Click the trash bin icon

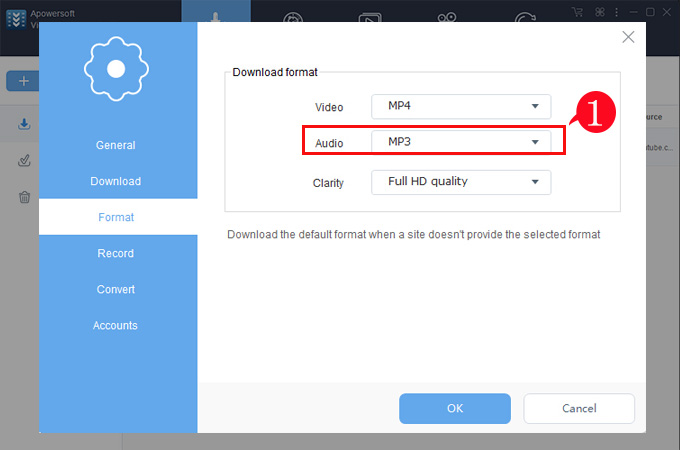pyautogui.click(x=24, y=197)
